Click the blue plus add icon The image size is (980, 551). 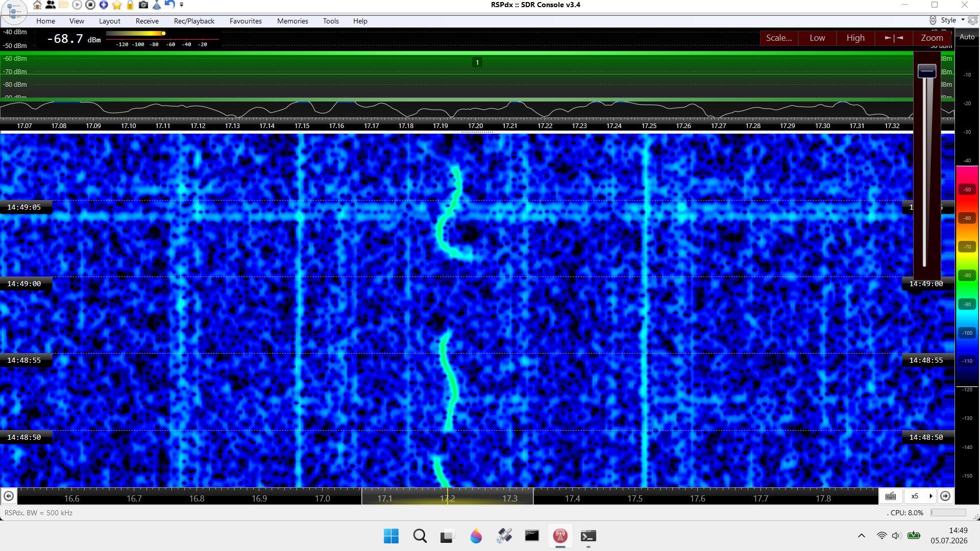point(104,5)
